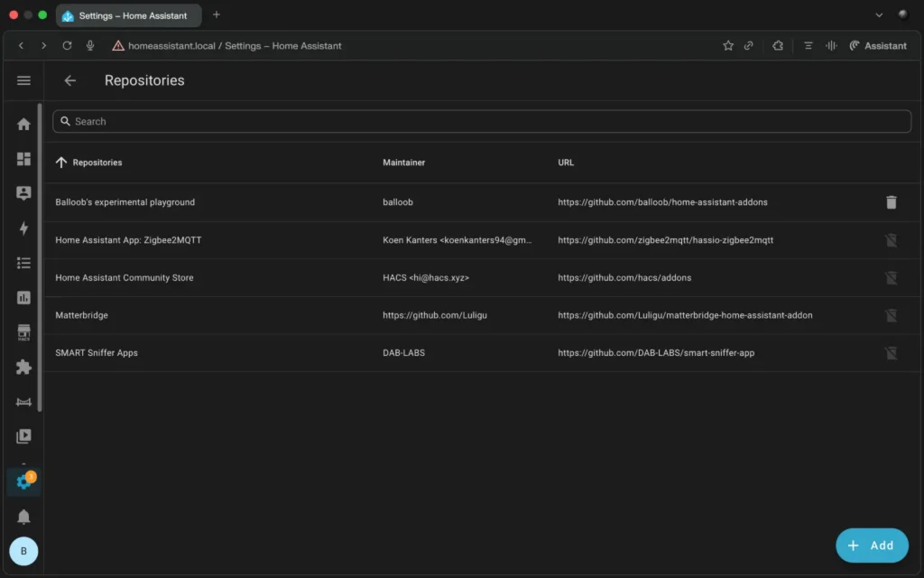Click the DAB-LABS maintainer cell
Image resolution: width=924 pixels, height=578 pixels.
coord(403,353)
